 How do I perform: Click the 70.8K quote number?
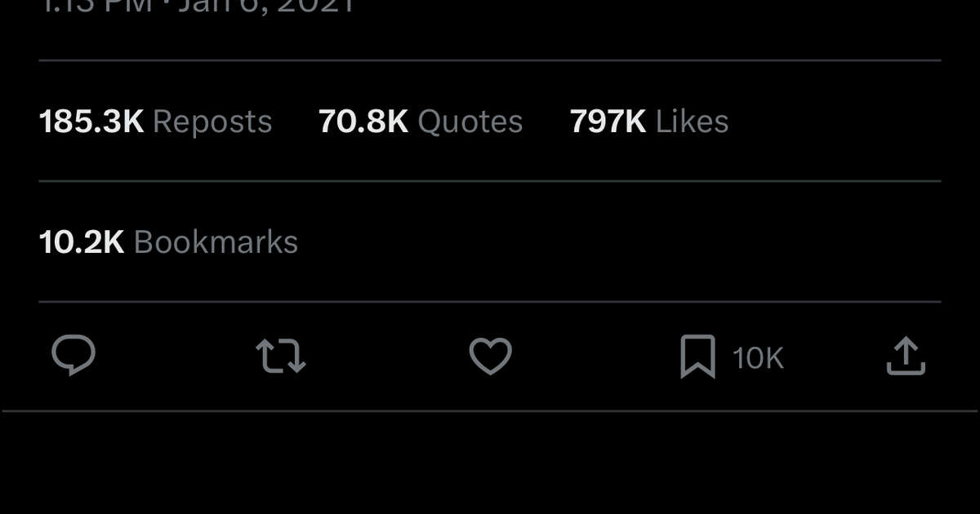[363, 122]
